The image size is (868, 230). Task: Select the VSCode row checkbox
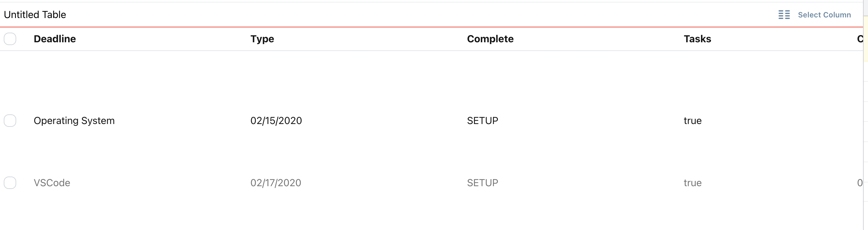[x=10, y=182]
